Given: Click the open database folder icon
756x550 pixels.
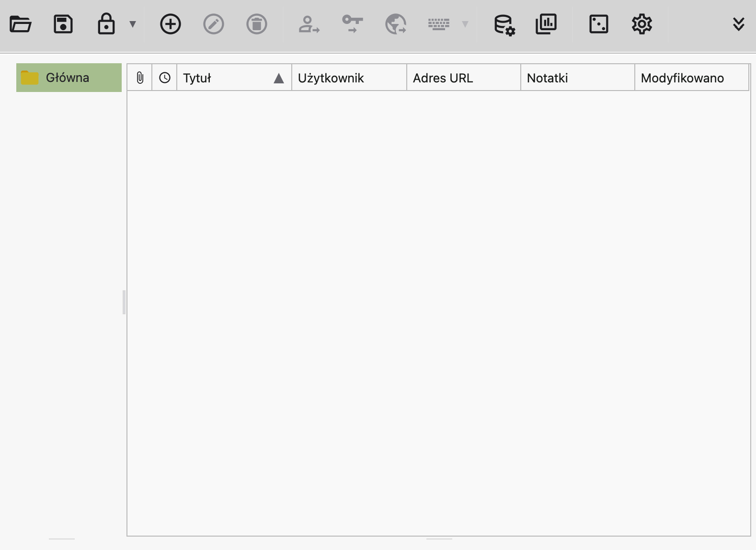Looking at the screenshot, I should pos(21,24).
